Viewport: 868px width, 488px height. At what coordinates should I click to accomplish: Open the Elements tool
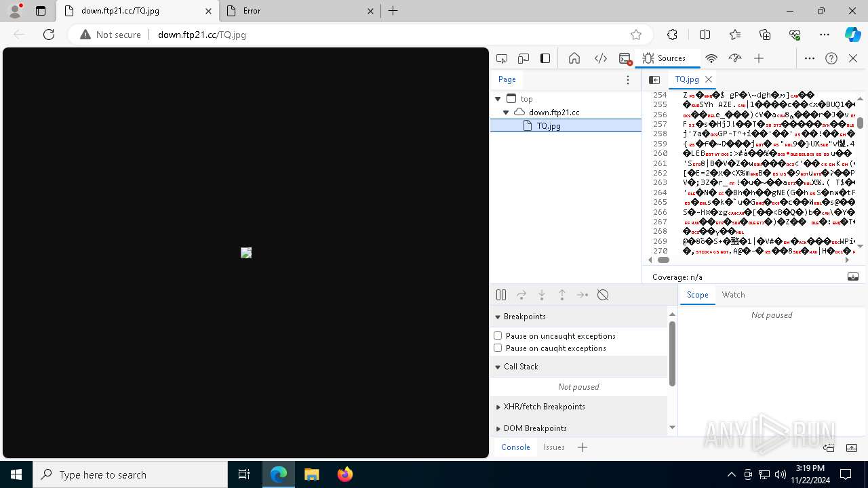[x=601, y=58]
